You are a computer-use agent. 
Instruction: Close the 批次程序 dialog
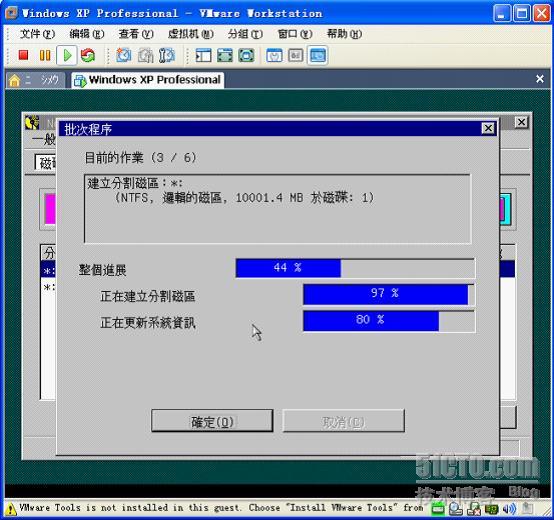tap(488, 128)
